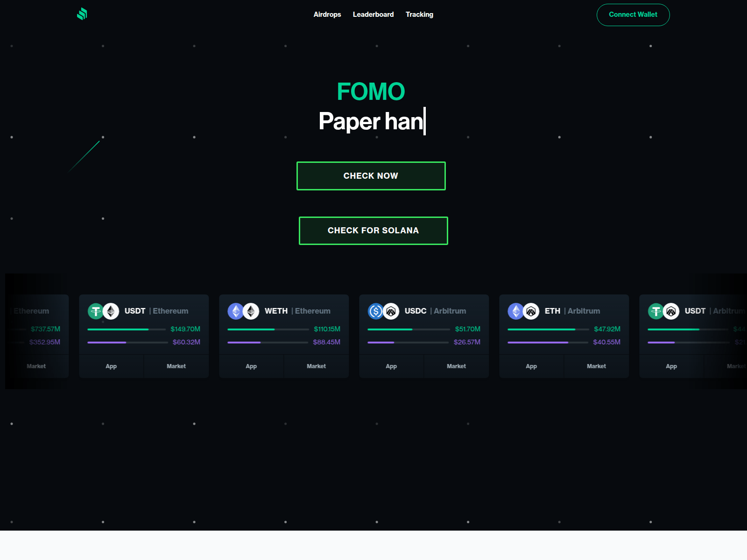Open Market on the WETH Ethereum card

pyautogui.click(x=316, y=366)
